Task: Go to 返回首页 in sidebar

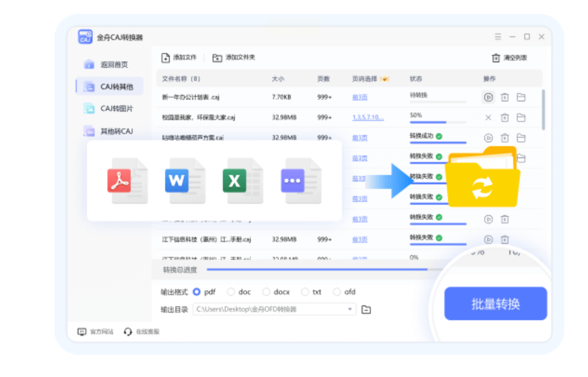Action: [x=109, y=64]
